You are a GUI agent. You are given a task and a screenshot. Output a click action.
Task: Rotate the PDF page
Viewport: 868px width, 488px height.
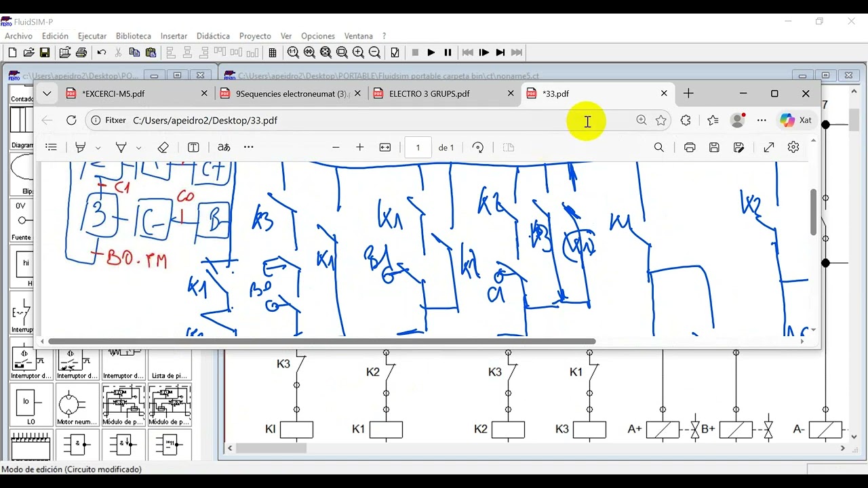[x=478, y=147]
